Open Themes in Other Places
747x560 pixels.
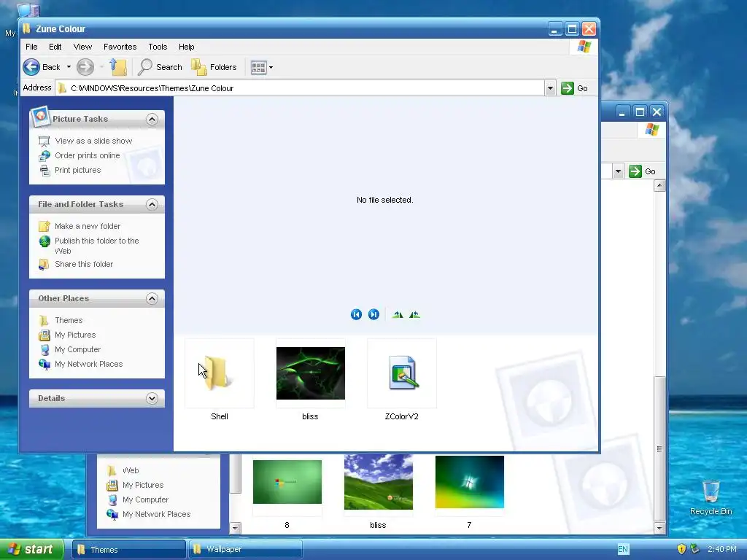point(69,320)
